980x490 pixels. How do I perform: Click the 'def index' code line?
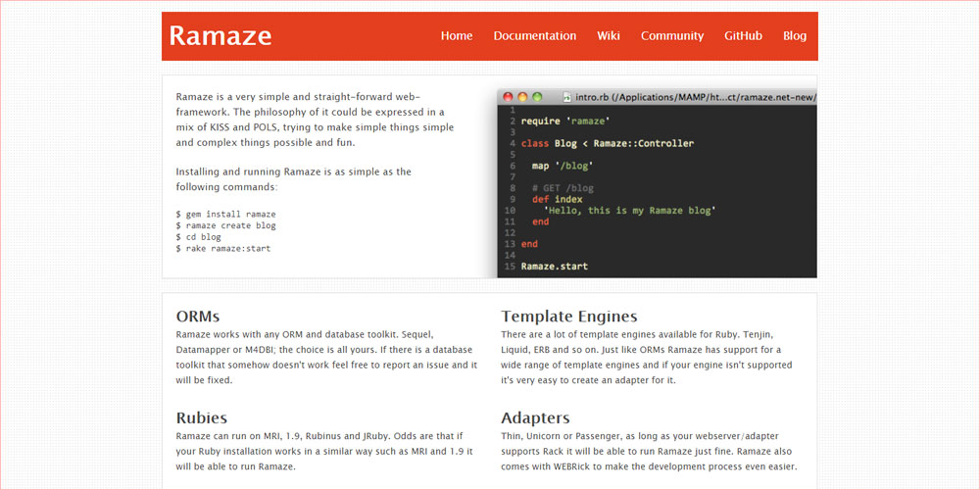click(557, 199)
